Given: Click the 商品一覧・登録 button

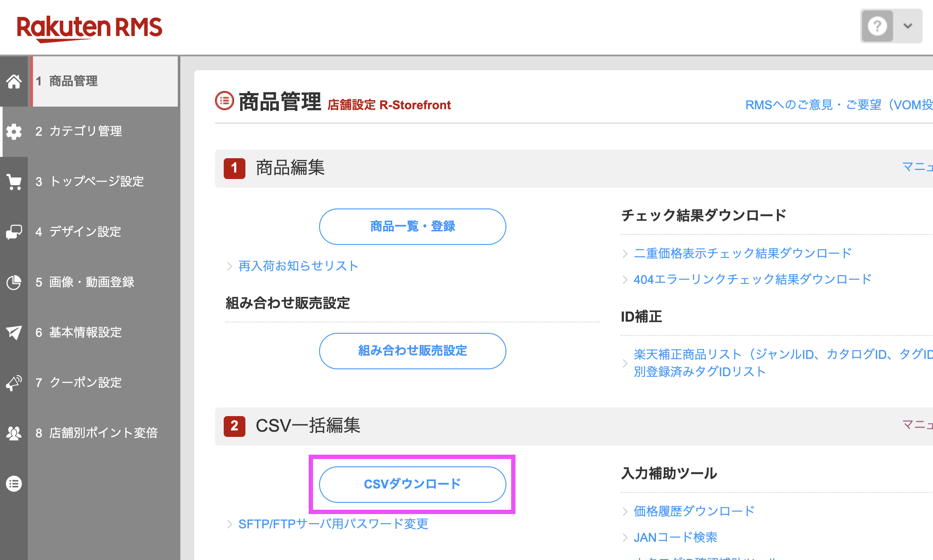Looking at the screenshot, I should (x=412, y=227).
